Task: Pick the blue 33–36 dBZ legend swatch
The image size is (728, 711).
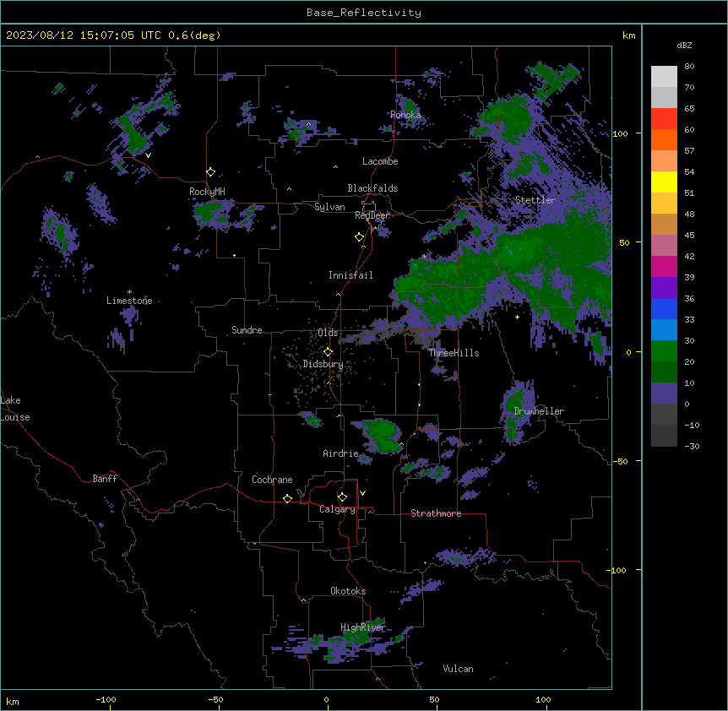Action: [x=664, y=308]
